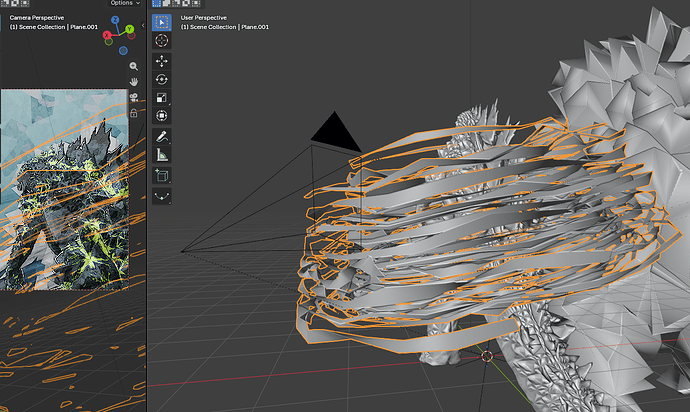Activate the Rotate tool

[x=161, y=79]
